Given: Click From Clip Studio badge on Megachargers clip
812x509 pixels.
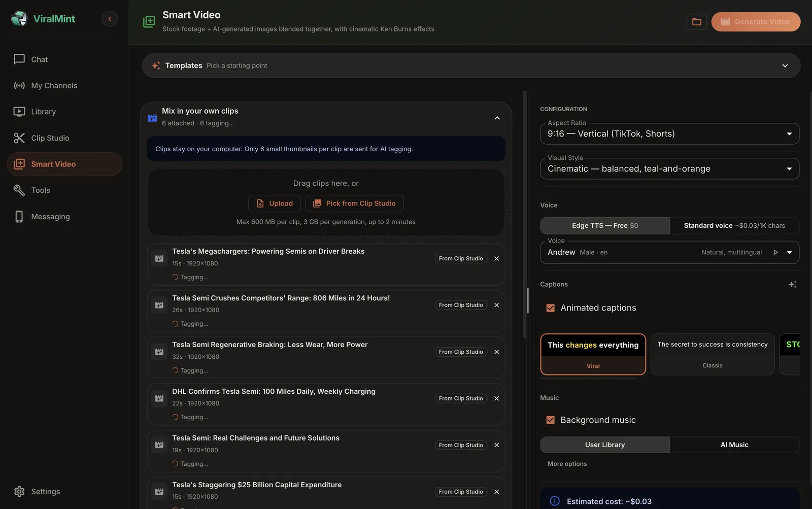Looking at the screenshot, I should coord(461,259).
